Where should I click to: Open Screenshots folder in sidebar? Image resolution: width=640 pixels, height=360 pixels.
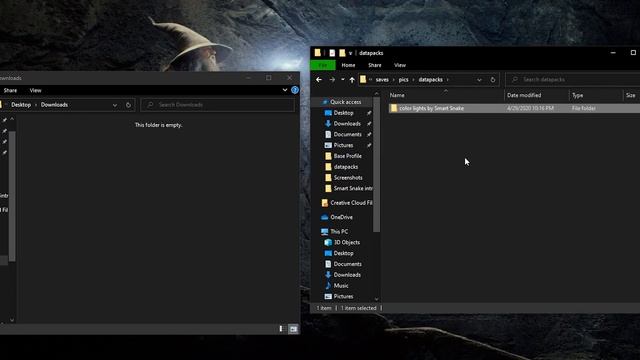tap(348, 178)
